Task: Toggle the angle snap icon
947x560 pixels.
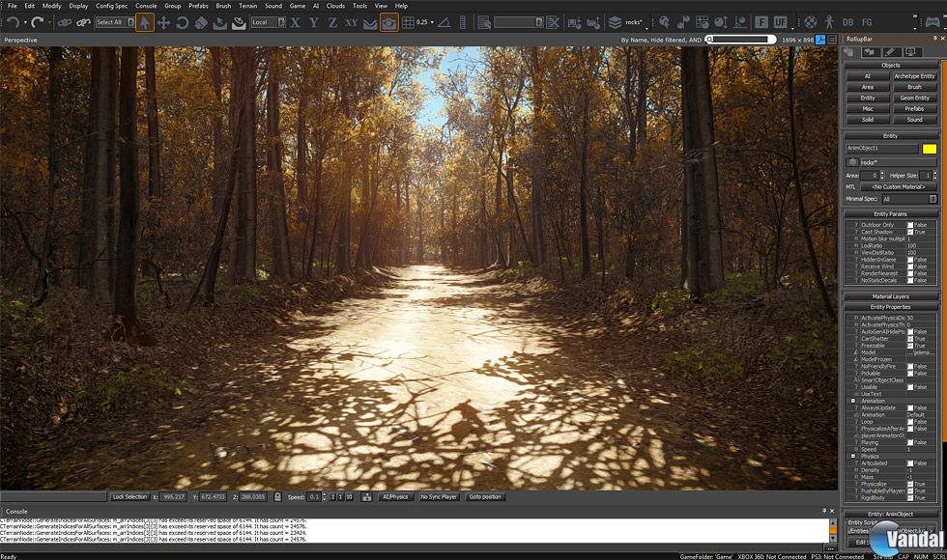Action: [x=444, y=23]
